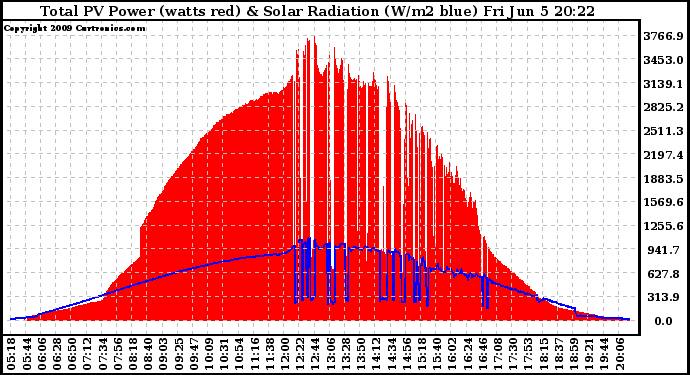Image resolution: width=690 pixels, height=375 pixels.
Task: Pick the 13:06 time label
Action: click(x=330, y=354)
